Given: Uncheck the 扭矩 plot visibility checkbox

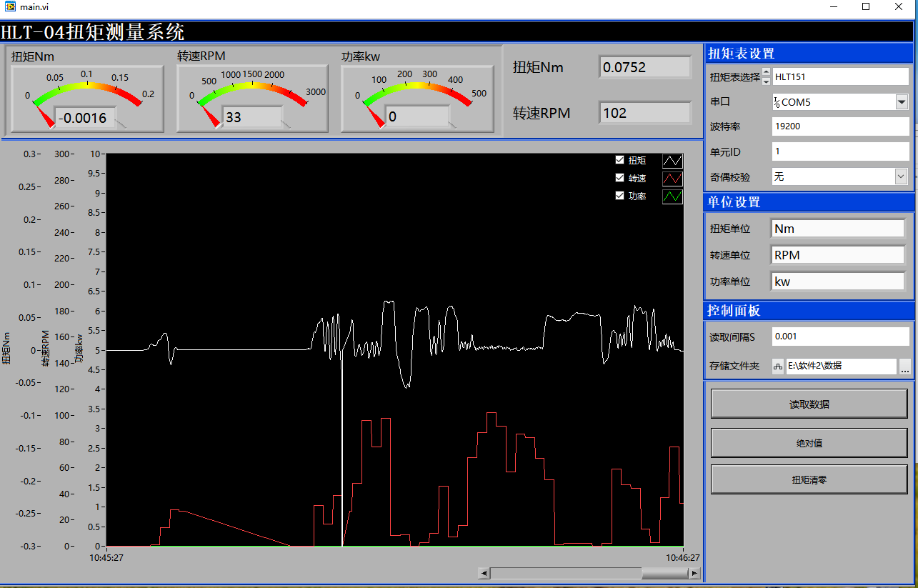Looking at the screenshot, I should (x=619, y=160).
